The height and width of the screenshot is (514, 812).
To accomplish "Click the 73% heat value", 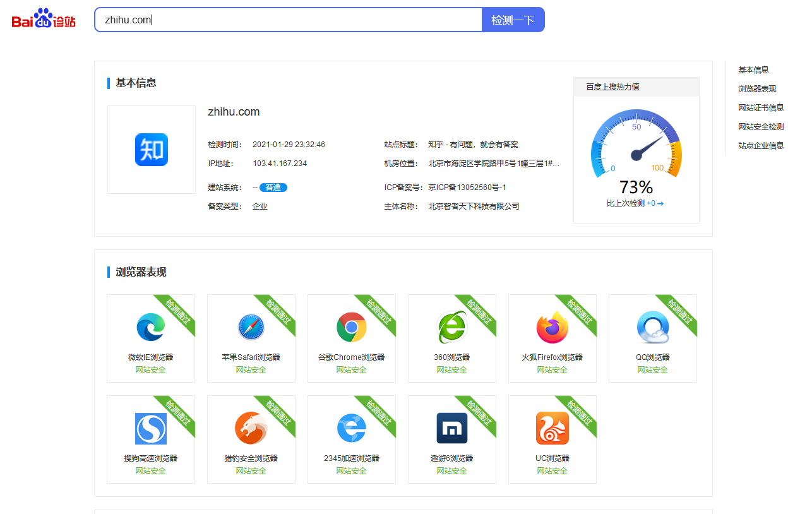I will pyautogui.click(x=636, y=187).
